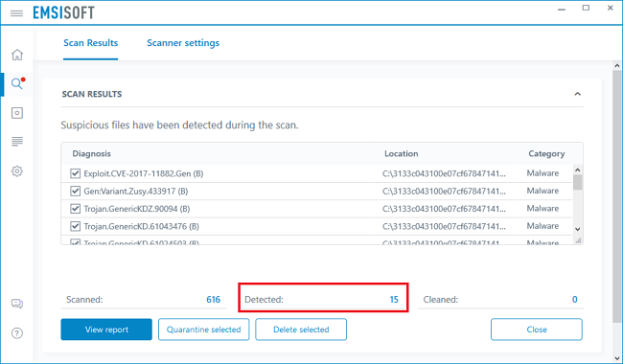Click View report button

coord(106,330)
